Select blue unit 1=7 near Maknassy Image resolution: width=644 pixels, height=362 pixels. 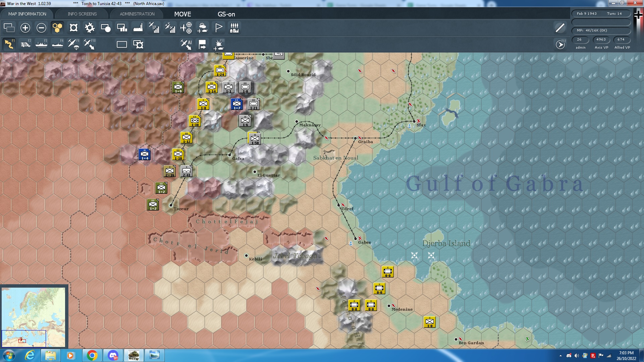point(237,104)
